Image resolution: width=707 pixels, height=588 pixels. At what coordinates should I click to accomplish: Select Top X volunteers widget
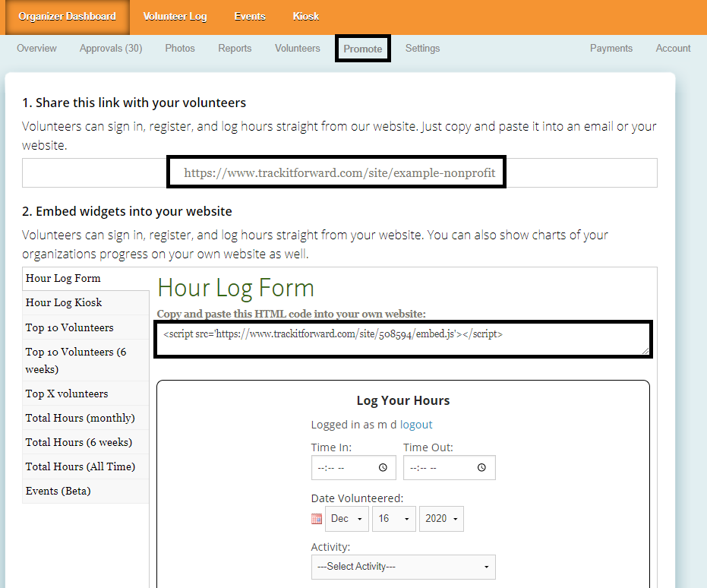pos(86,394)
